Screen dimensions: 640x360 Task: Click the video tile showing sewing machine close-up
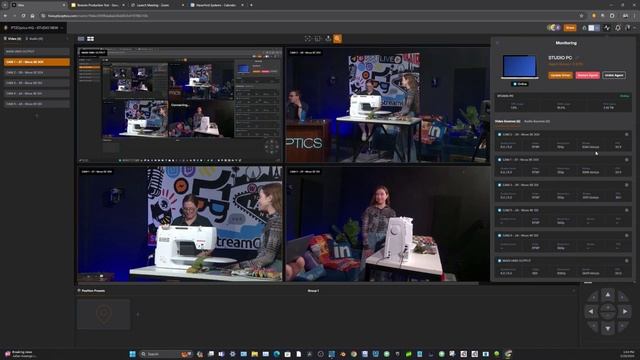(x=180, y=224)
